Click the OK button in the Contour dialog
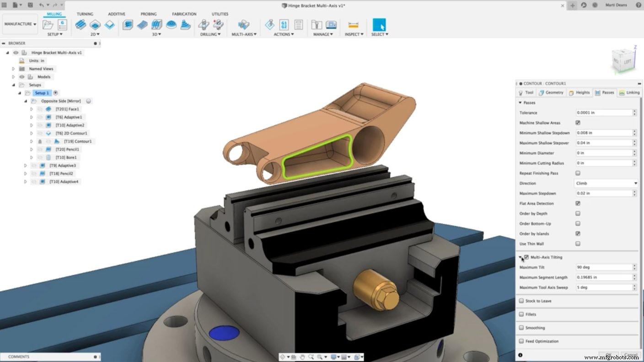 [x=608, y=355]
